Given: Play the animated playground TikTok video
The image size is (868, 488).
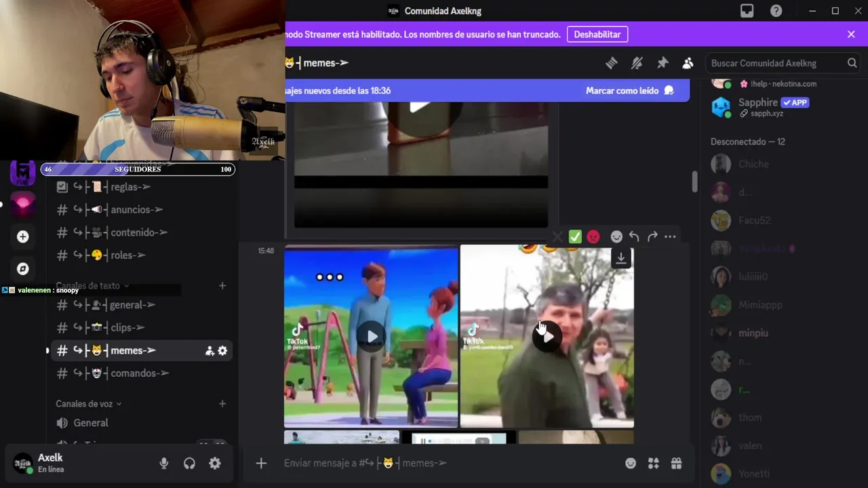Looking at the screenshot, I should [371, 336].
